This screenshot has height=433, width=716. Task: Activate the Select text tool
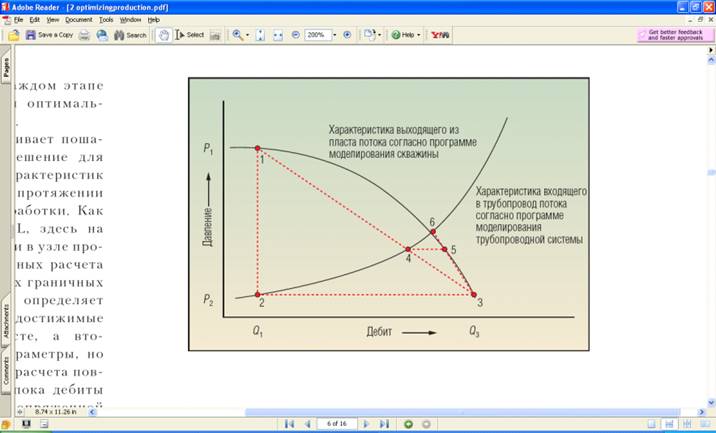pos(188,35)
